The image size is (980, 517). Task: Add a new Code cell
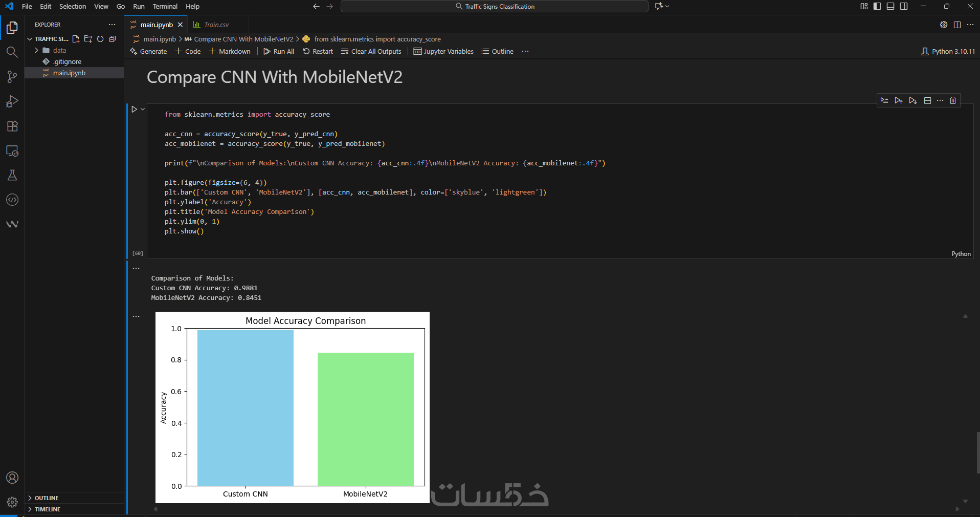tap(188, 51)
